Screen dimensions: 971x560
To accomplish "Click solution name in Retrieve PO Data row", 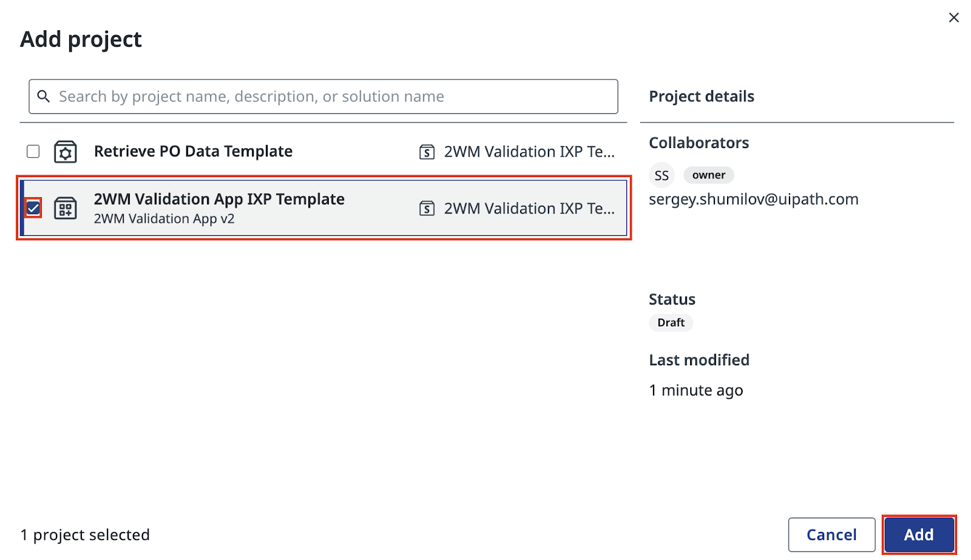I will coord(529,152).
